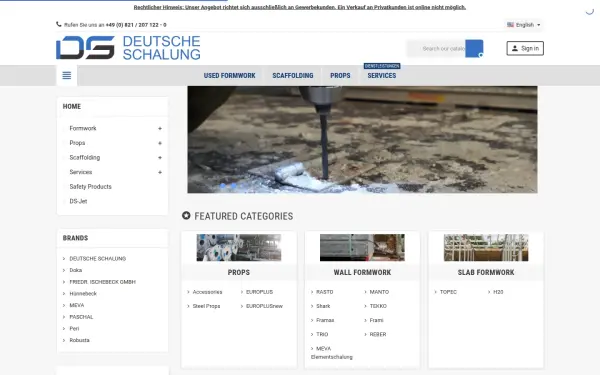The height and width of the screenshot is (375, 600).
Task: Open the Services top menu item
Action: click(x=382, y=75)
